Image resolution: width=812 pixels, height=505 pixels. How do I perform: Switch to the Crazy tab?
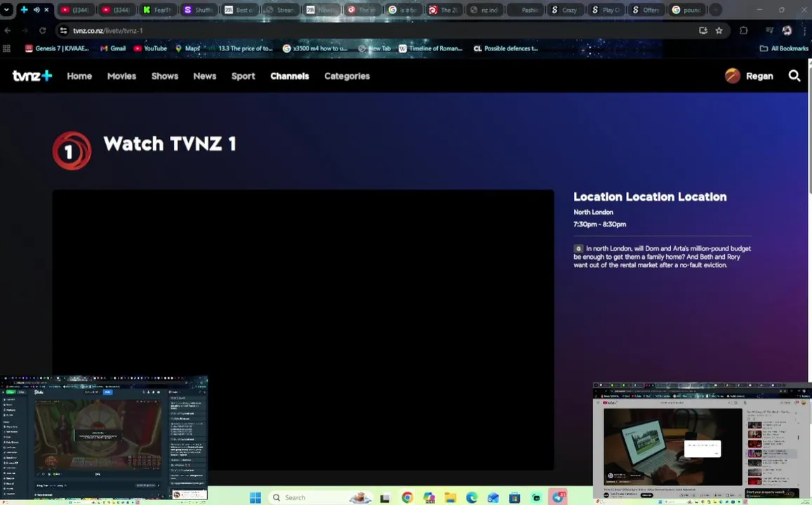point(566,10)
